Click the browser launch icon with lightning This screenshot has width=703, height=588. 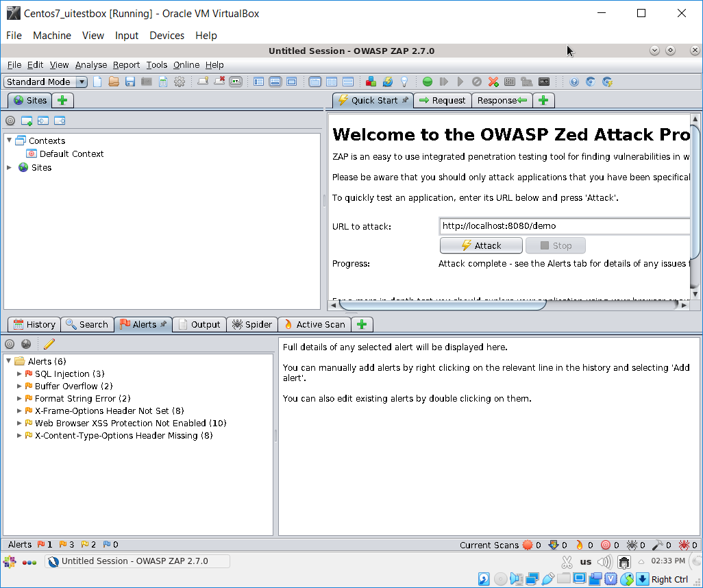607,82
